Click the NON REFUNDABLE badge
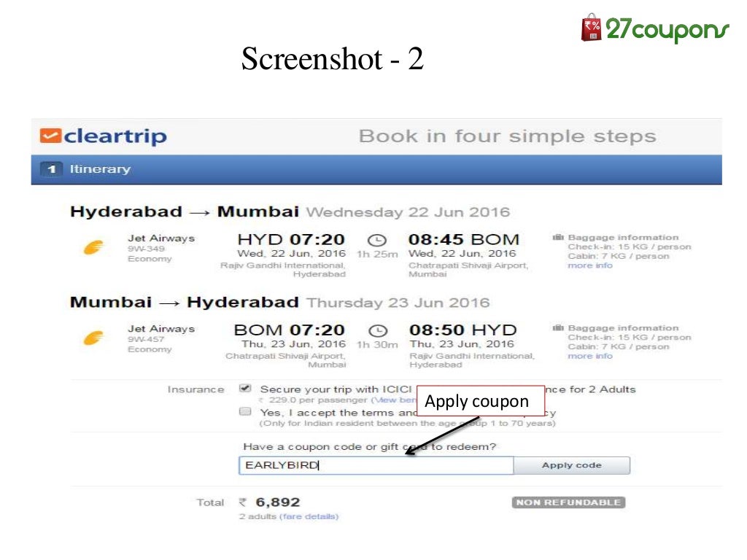747x560 pixels. point(569,502)
